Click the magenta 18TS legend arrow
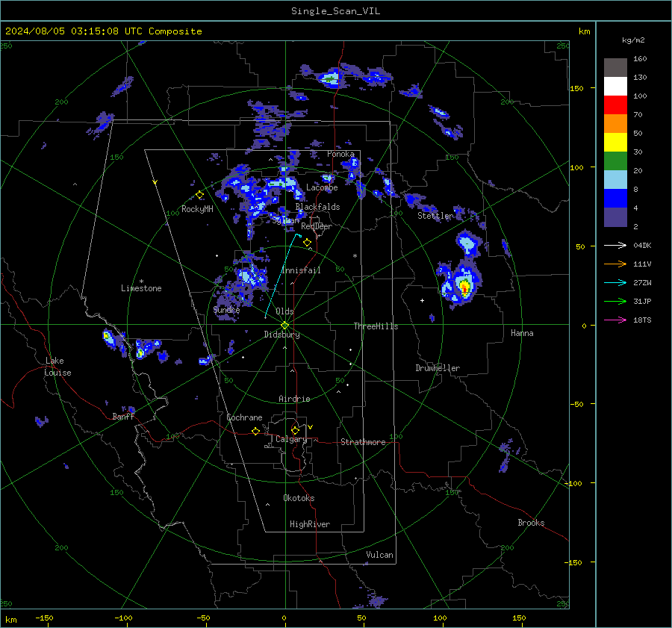672x628 pixels. [x=615, y=320]
